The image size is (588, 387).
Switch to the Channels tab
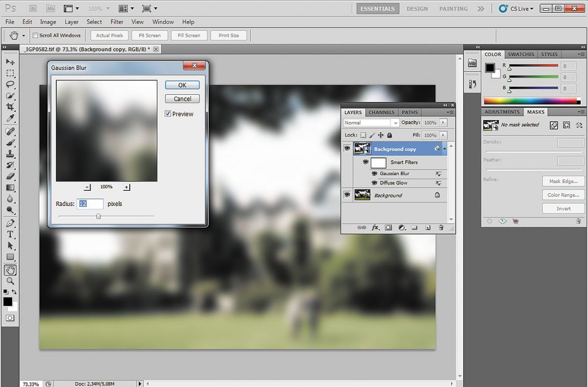coord(381,112)
